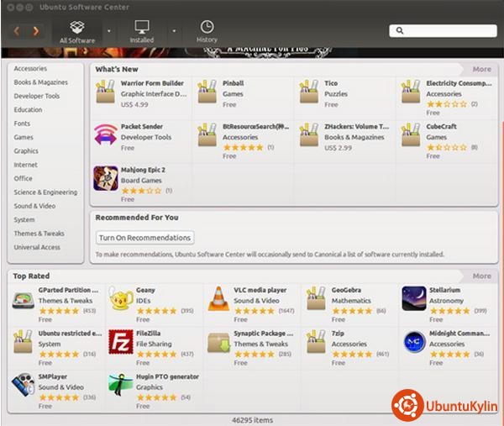The height and width of the screenshot is (426, 504).
Task: Click the ZHackers Volume book icon
Action: [309, 135]
